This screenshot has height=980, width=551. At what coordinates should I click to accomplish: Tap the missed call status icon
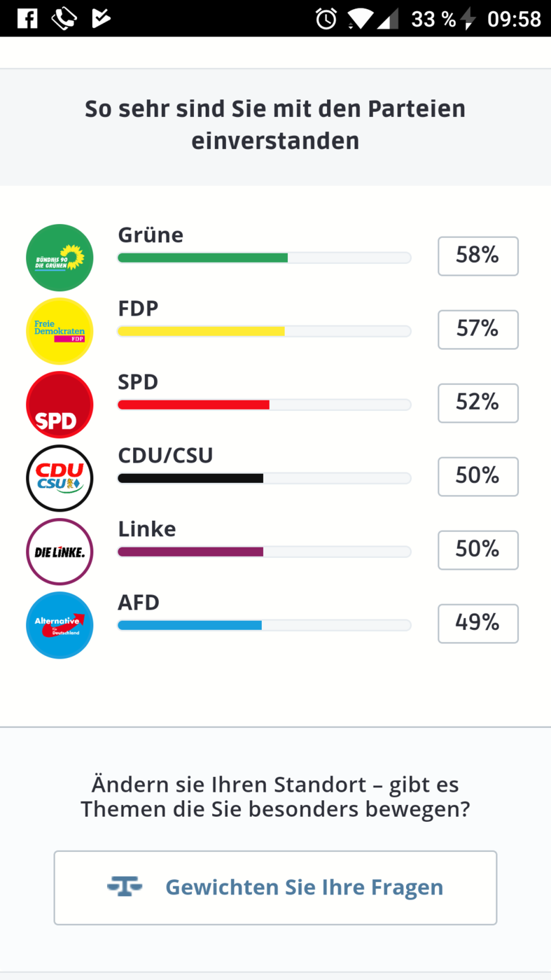pyautogui.click(x=64, y=18)
